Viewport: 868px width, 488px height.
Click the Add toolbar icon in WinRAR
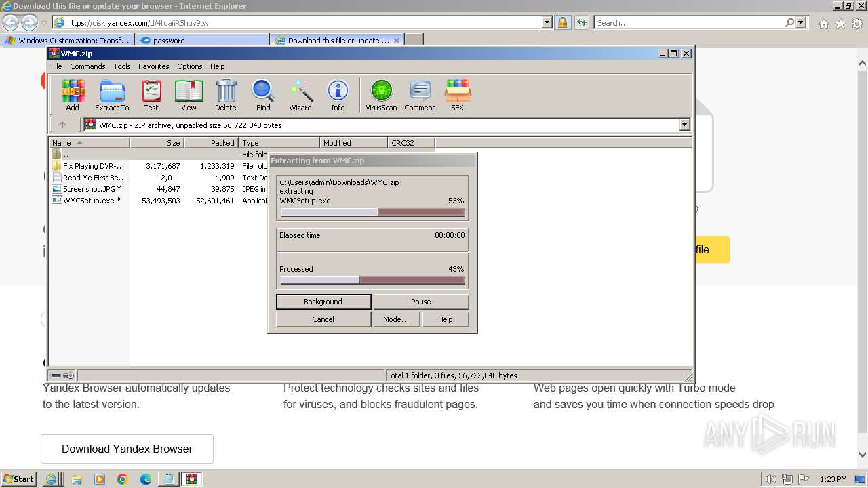point(73,95)
